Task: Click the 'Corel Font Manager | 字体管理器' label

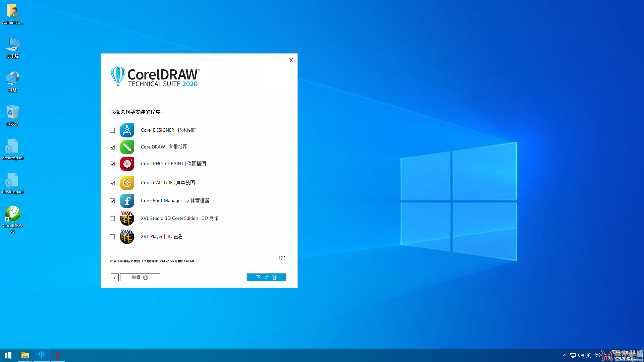Action: pos(175,200)
